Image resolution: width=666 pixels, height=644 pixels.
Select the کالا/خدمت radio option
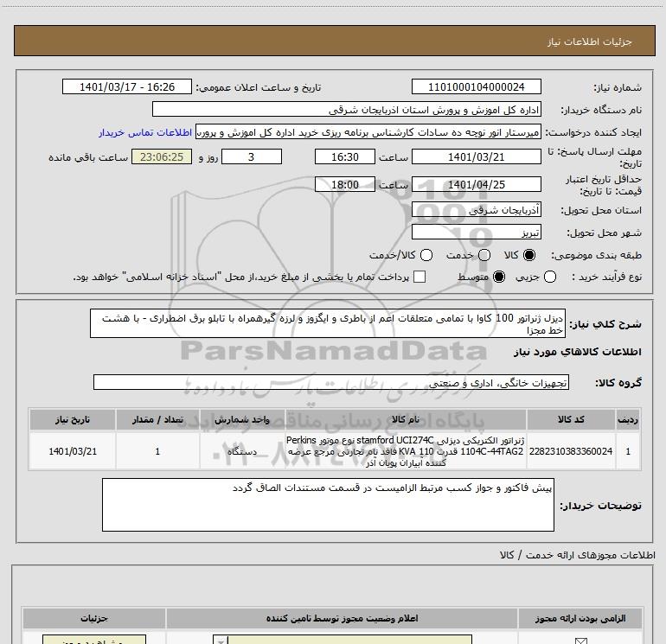tap(426, 255)
